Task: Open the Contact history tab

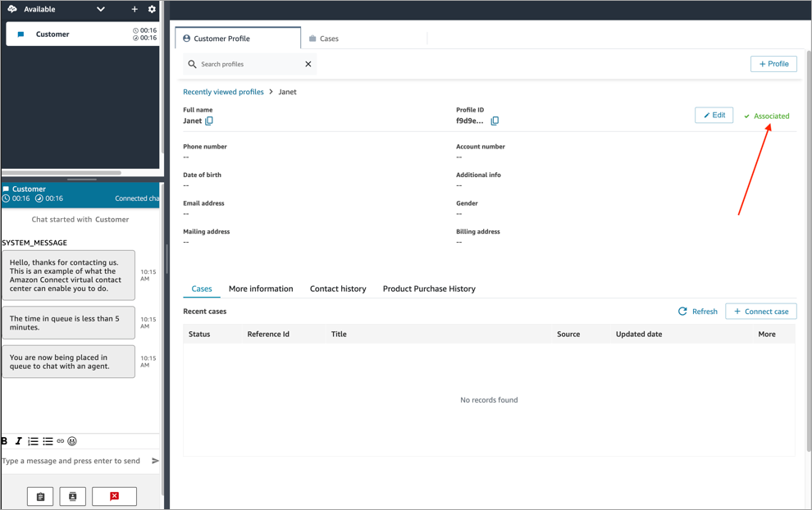Action: tap(338, 288)
